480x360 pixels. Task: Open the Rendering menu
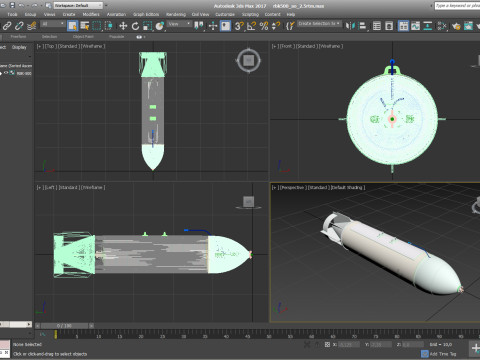[176, 14]
